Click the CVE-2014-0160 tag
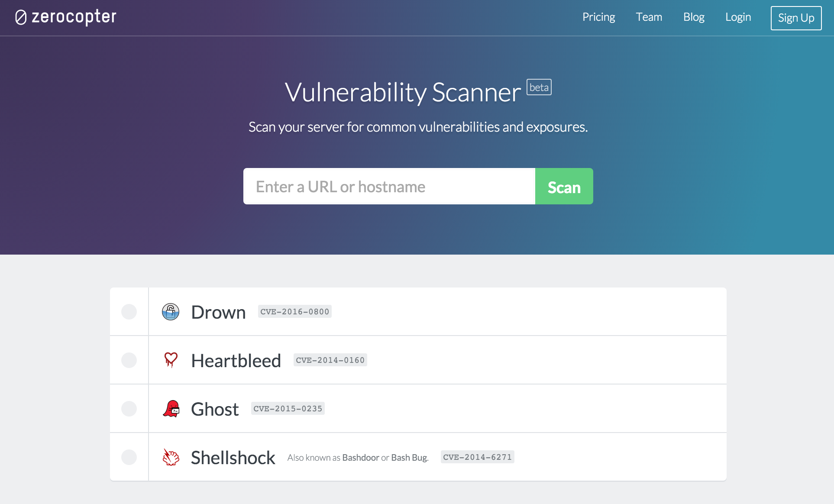 330,360
